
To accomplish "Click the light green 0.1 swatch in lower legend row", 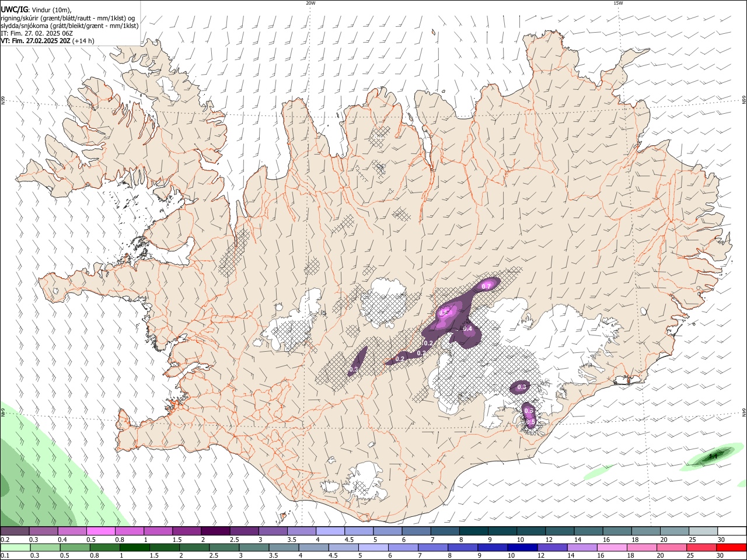I will (15, 548).
